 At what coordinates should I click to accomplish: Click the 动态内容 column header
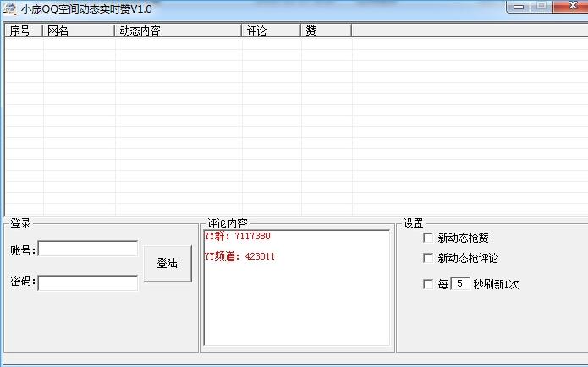pyautogui.click(x=178, y=30)
